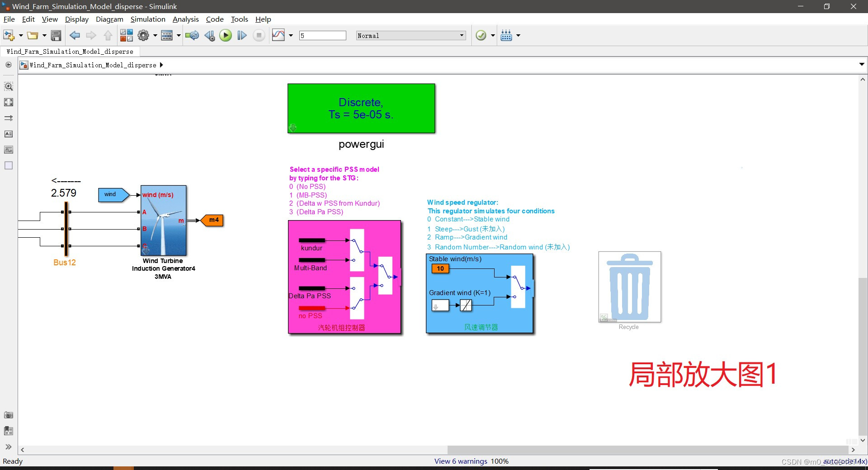Run the simulation with the Play icon
This screenshot has height=470, width=868.
click(x=225, y=35)
